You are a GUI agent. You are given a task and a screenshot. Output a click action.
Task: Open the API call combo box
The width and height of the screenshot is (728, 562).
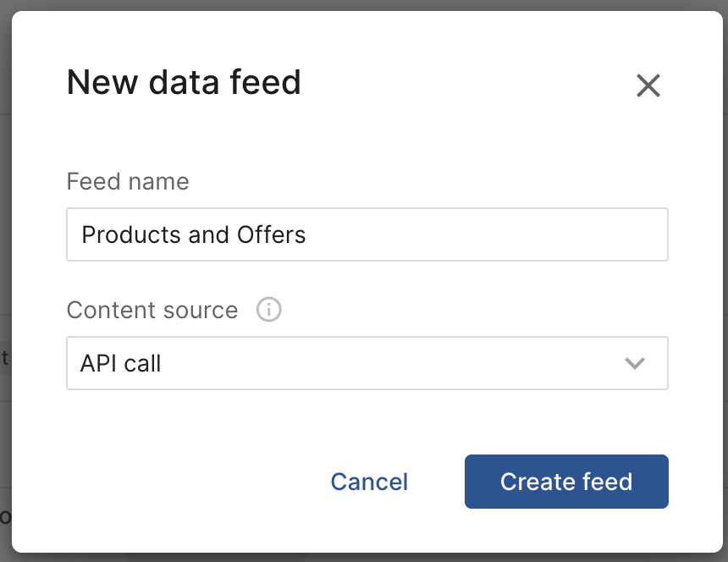(367, 363)
